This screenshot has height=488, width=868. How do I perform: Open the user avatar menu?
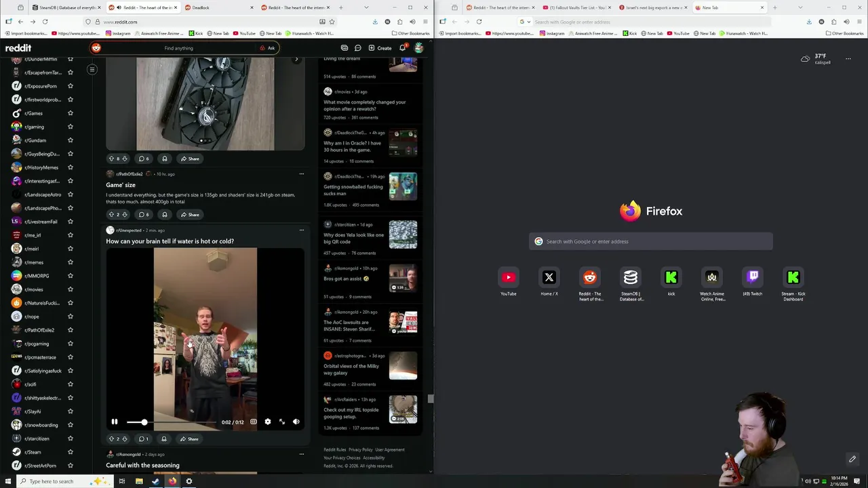[x=419, y=47]
